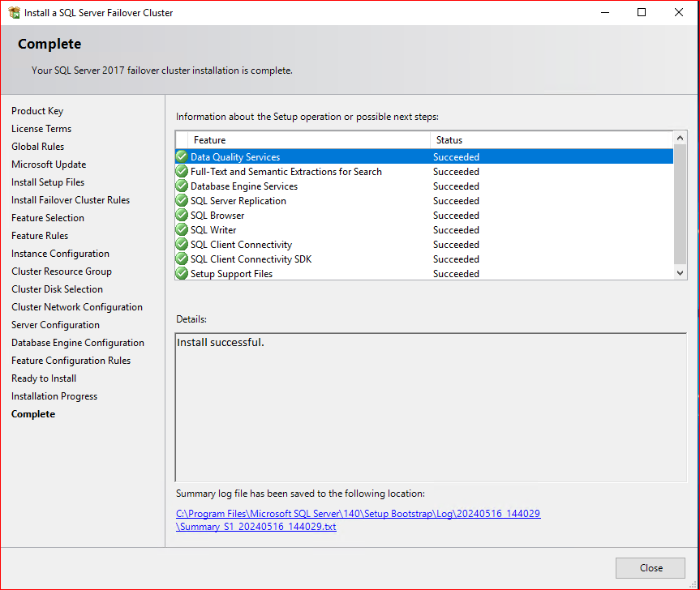Click the green check icon beside Data Quality Services

tap(182, 156)
